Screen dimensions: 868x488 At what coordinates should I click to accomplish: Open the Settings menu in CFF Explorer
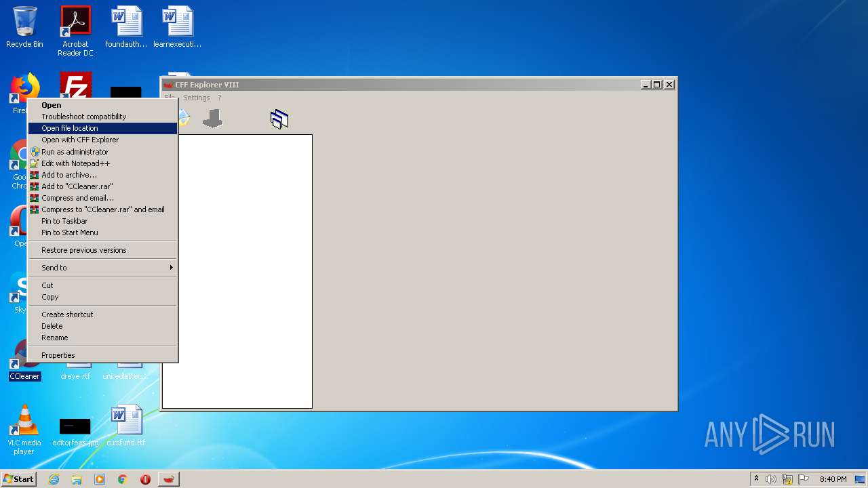click(196, 98)
